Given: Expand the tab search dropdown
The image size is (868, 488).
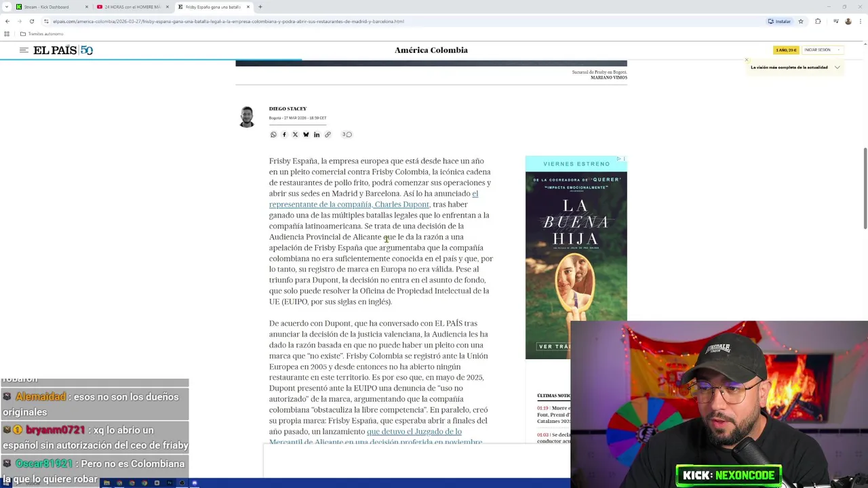Looking at the screenshot, I should pyautogui.click(x=7, y=7).
